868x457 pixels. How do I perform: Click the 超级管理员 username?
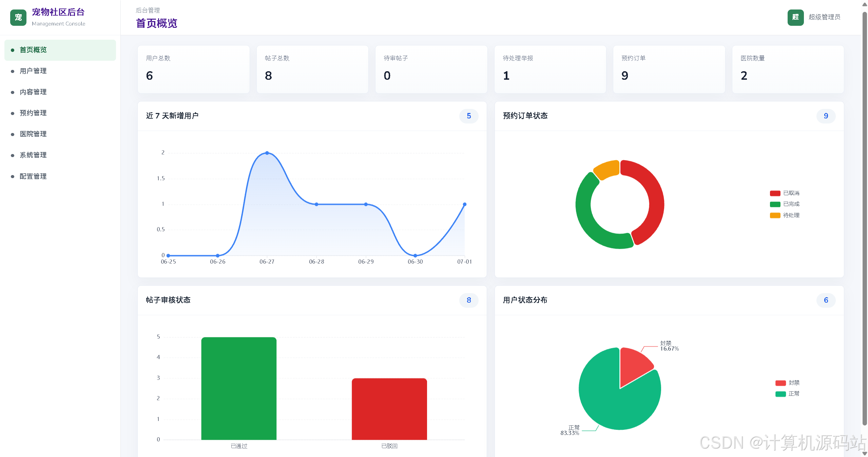(x=824, y=17)
